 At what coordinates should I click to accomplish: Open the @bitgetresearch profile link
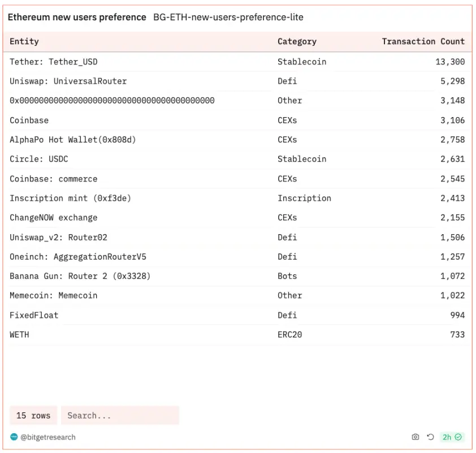click(x=48, y=437)
